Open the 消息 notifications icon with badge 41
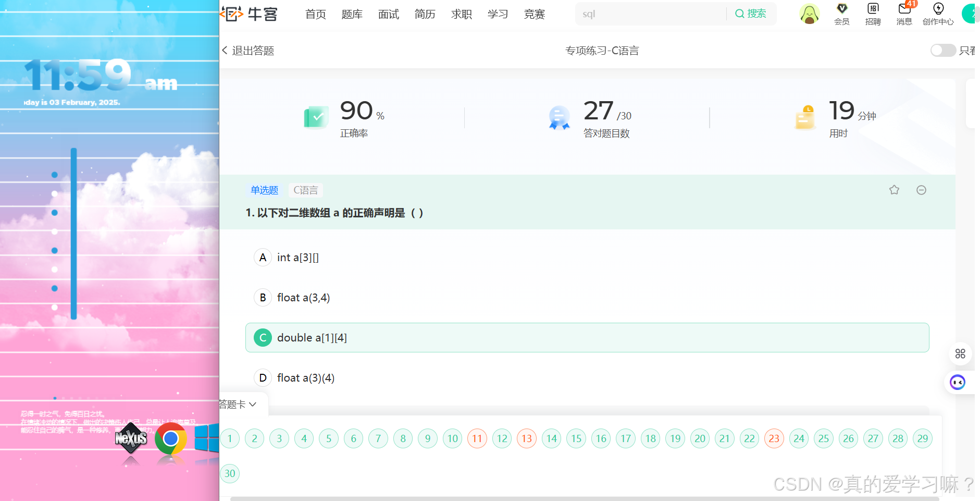Screen dimensions: 980x501 (903, 14)
